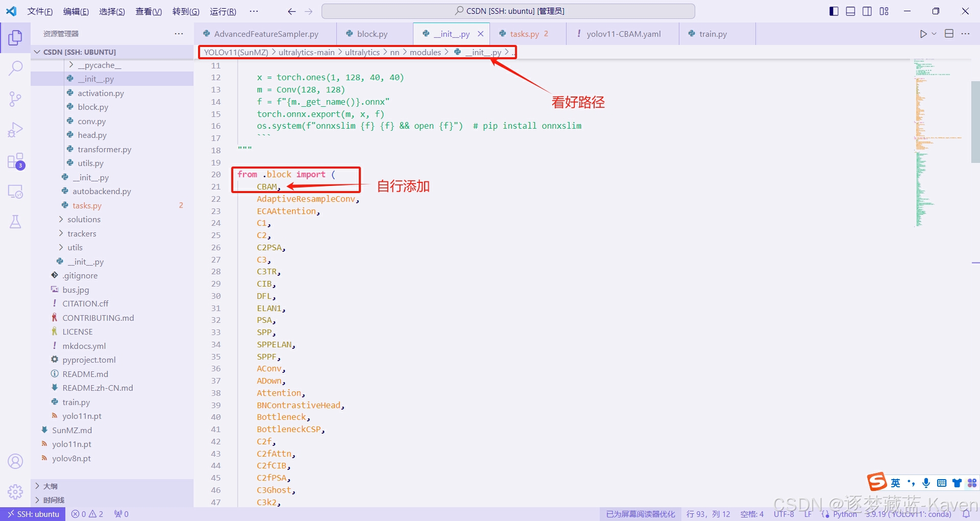Screen dimensions: 980x521
Task: Click the SSH: ubuntu remote indicator
Action: 33,514
